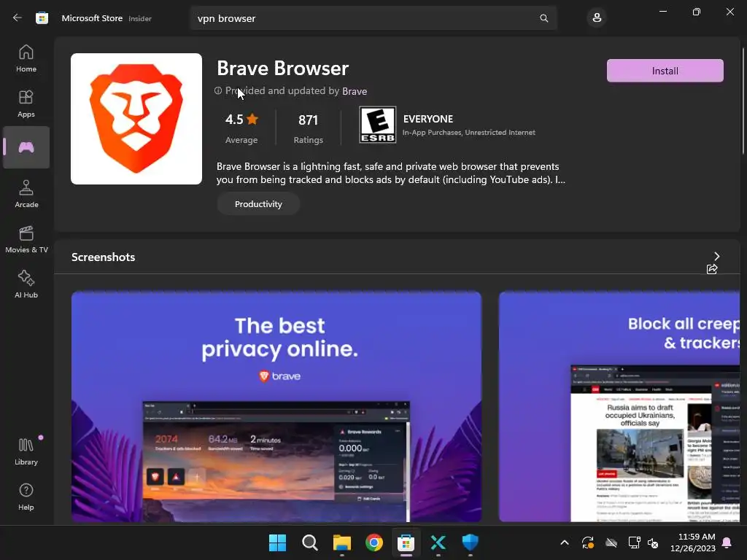Install Brave Browser

[x=665, y=71]
